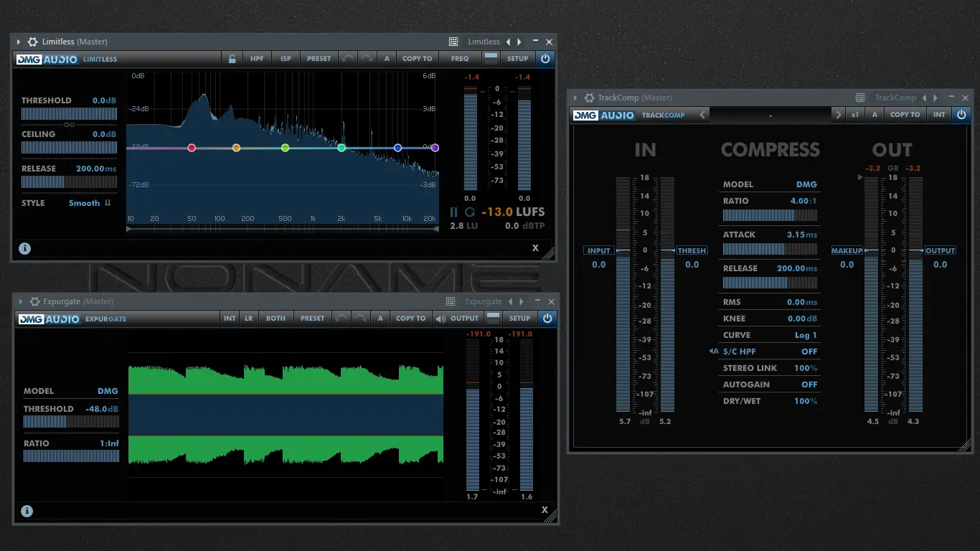Screen dimensions: 980x551
Task: Toggle Expurgate bypass power button
Action: click(547, 318)
